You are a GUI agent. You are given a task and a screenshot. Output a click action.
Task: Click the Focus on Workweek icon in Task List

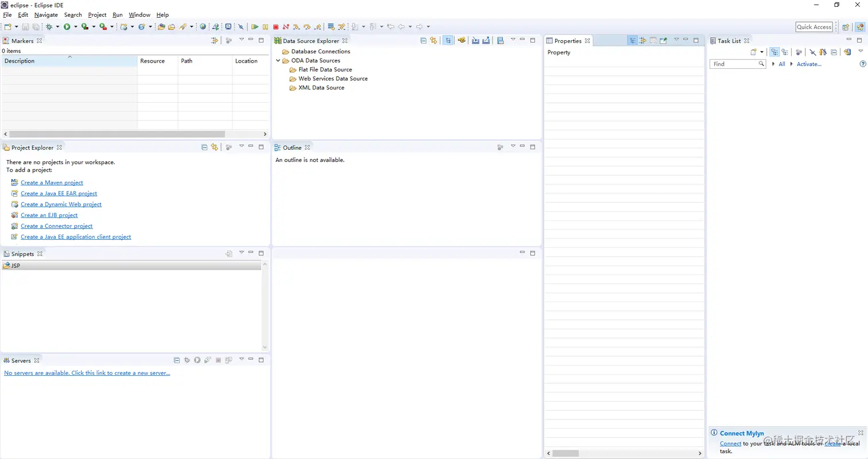coord(798,52)
